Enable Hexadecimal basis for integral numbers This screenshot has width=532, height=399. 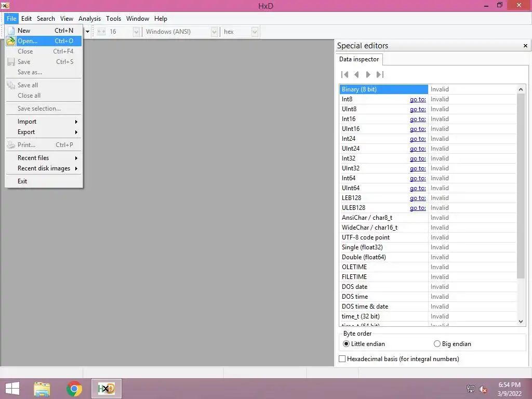point(399,359)
